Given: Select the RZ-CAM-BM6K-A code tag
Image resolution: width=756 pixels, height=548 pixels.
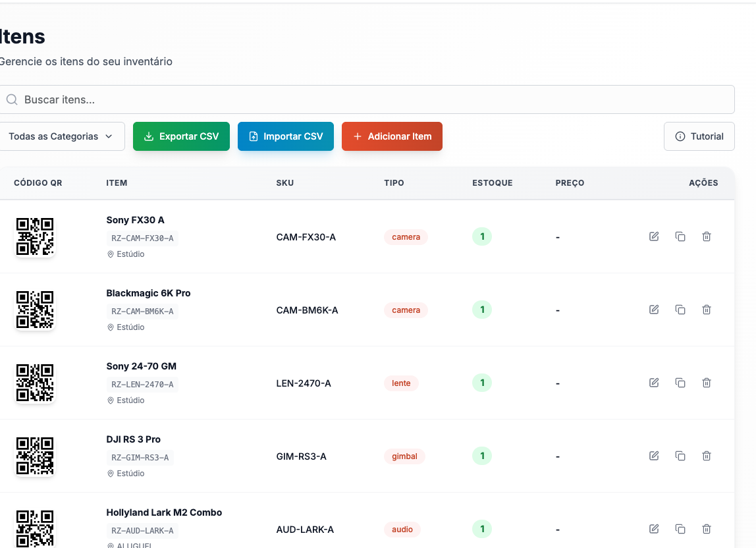Looking at the screenshot, I should click(142, 312).
